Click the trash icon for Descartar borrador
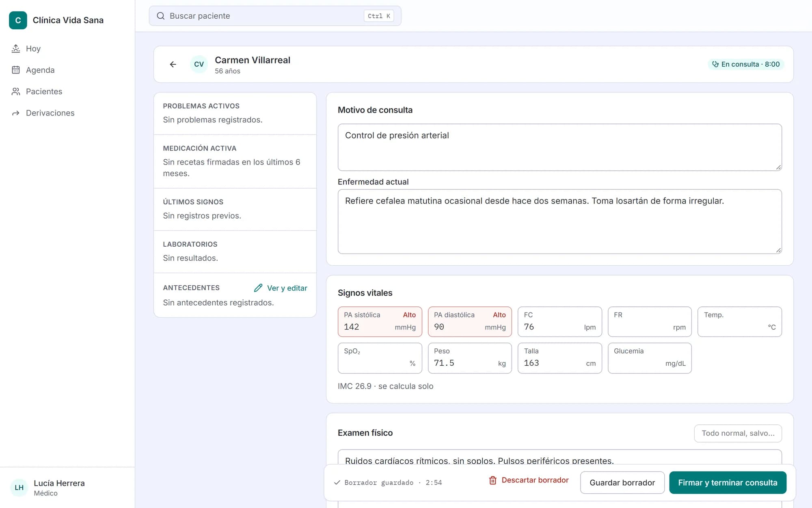The width and height of the screenshot is (812, 508). [x=492, y=480]
